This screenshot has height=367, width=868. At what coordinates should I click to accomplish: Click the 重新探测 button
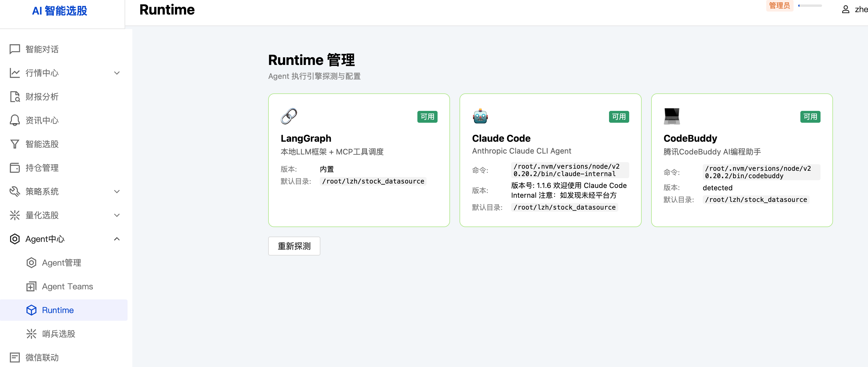(x=294, y=246)
